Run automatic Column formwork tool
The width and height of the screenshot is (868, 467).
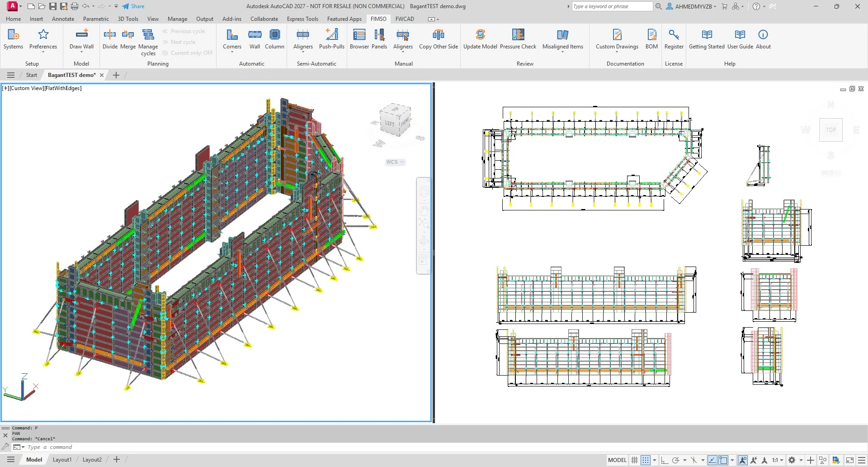[x=274, y=39]
